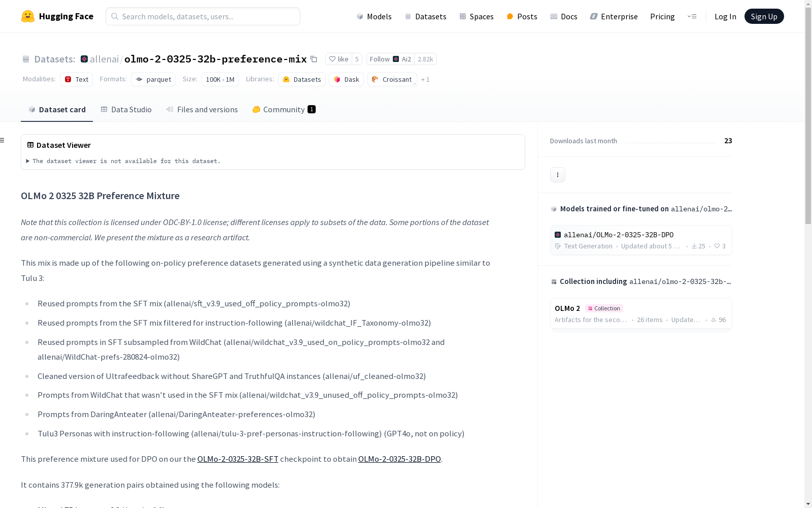Open Docs in the top navigation
Viewport: 812px width, 508px height.
tap(564, 16)
